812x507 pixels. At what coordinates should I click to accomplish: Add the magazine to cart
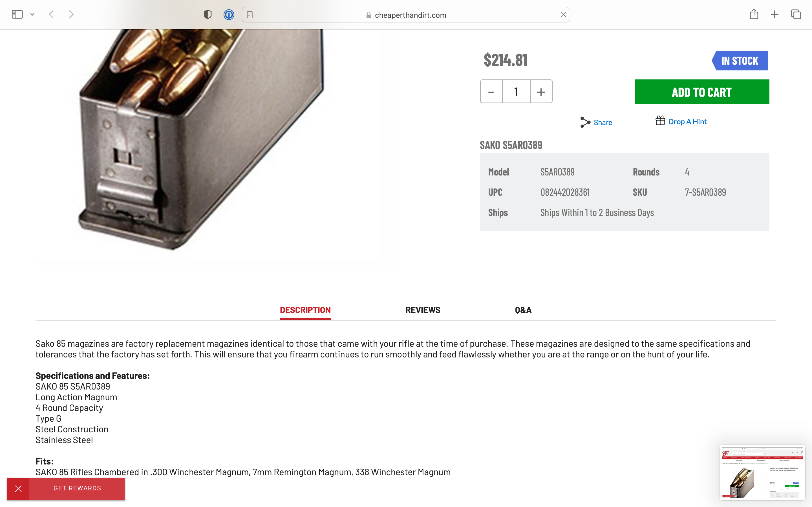click(701, 92)
